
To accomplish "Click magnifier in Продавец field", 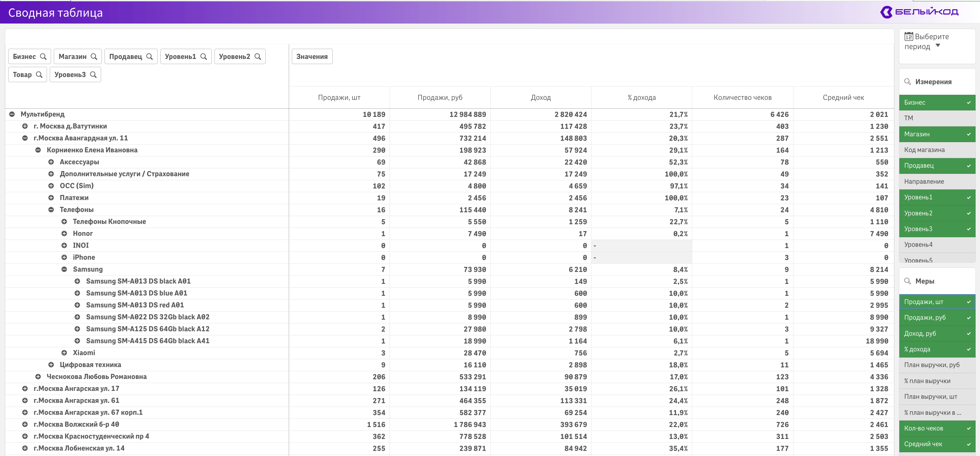I will point(149,56).
